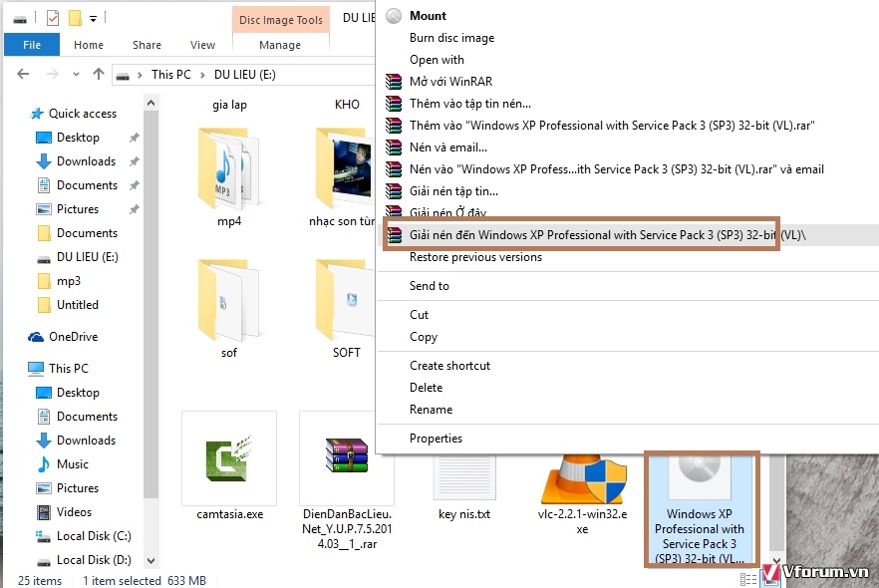
Task: Click the Disc Image Tools contextual tab header
Action: (280, 20)
